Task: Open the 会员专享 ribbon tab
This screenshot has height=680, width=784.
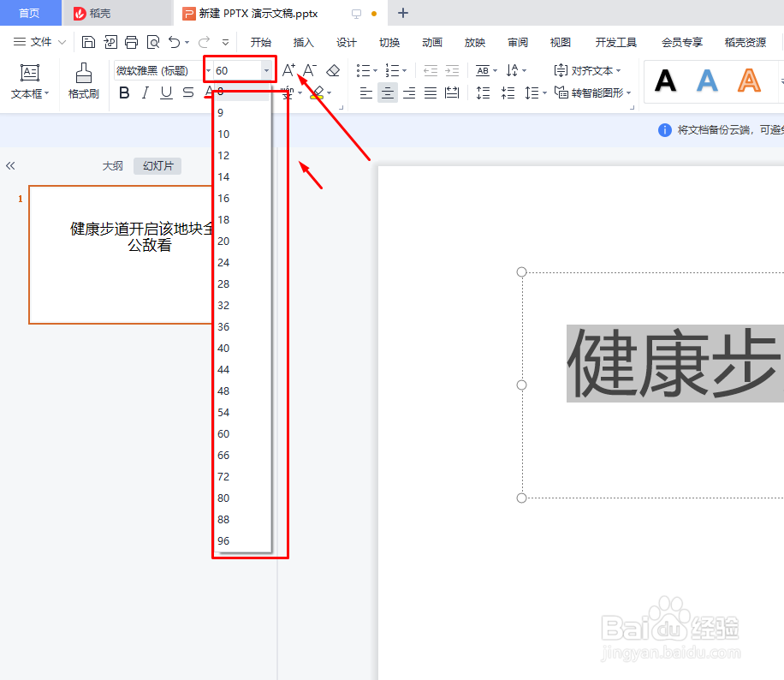Action: click(682, 43)
